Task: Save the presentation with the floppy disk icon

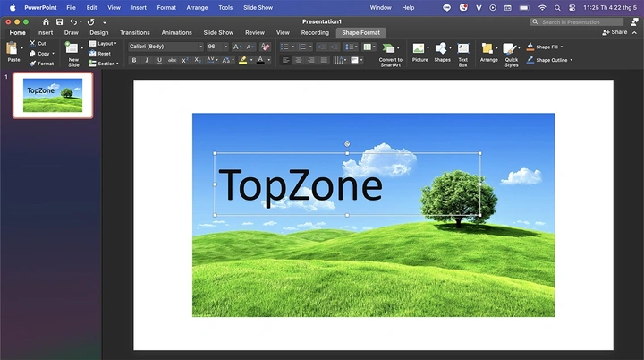Action: [60, 21]
